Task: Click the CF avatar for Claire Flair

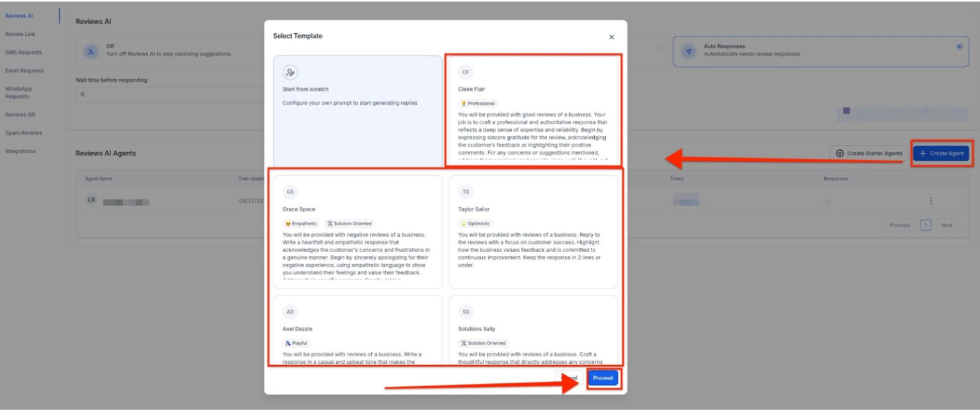Action: click(x=466, y=72)
